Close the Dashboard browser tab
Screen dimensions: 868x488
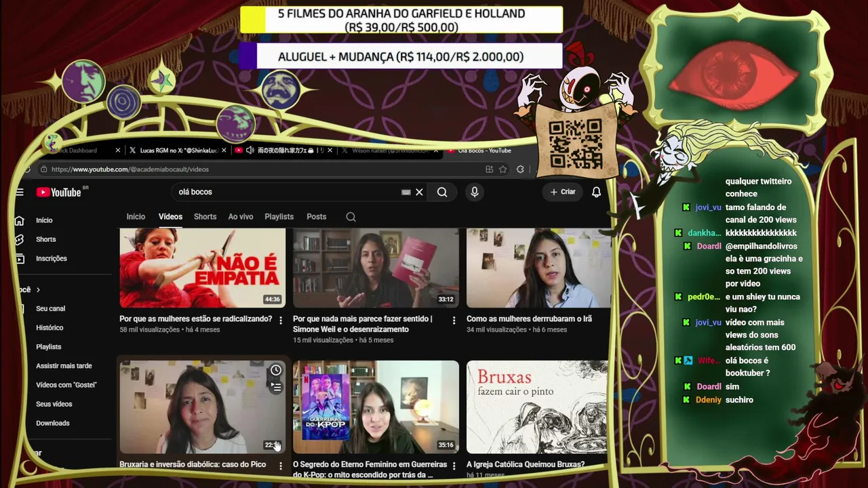click(118, 150)
